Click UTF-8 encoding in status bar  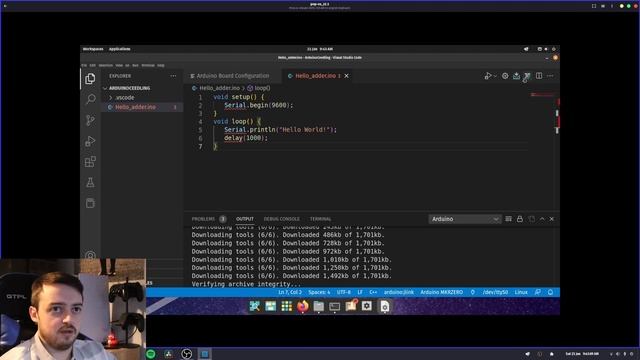pos(344,292)
